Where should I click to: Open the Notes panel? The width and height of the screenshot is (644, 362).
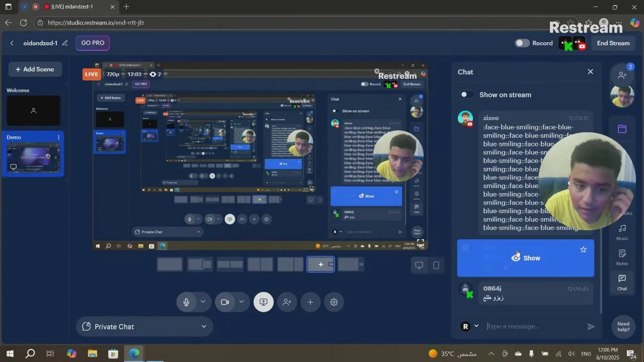[622, 257]
